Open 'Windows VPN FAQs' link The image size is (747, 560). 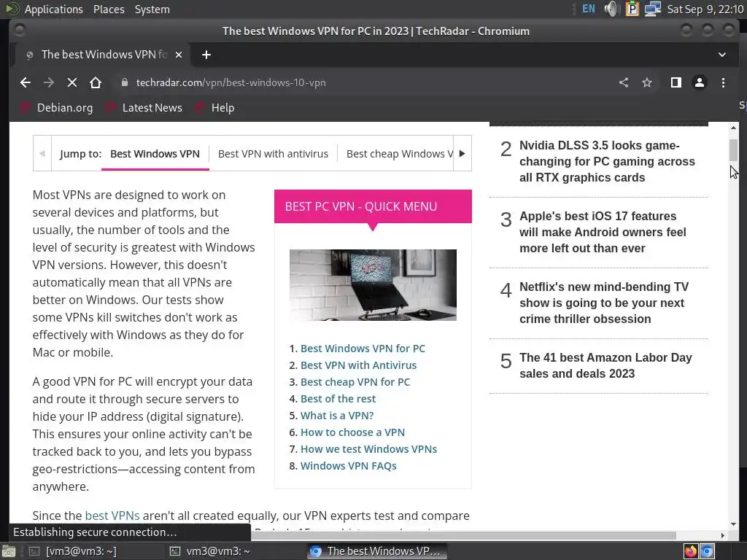(348, 466)
